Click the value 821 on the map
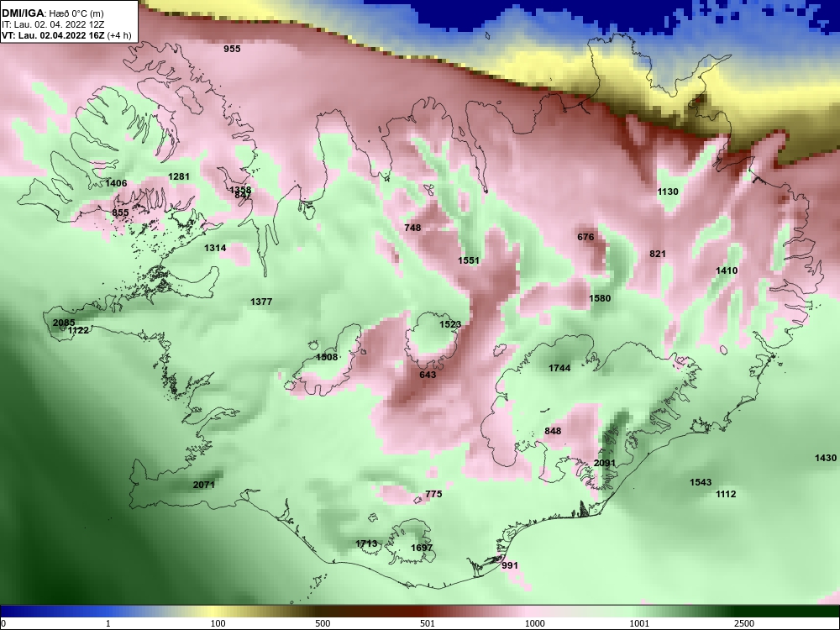The width and height of the screenshot is (840, 630). pyautogui.click(x=658, y=254)
